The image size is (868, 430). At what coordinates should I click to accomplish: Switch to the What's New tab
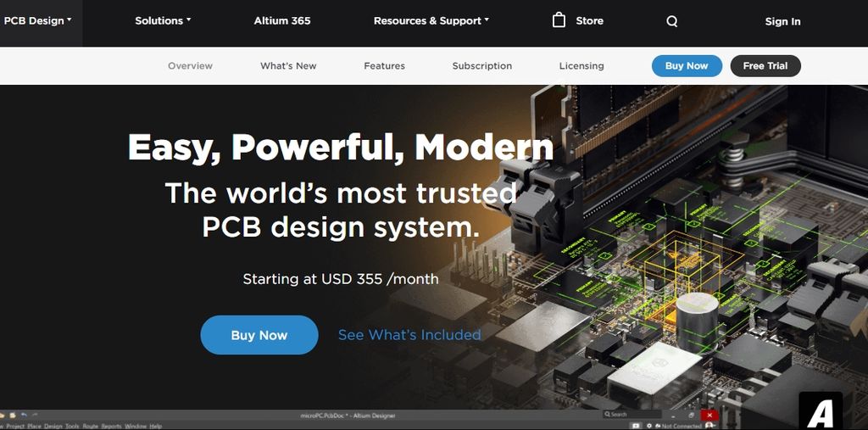[x=288, y=65]
